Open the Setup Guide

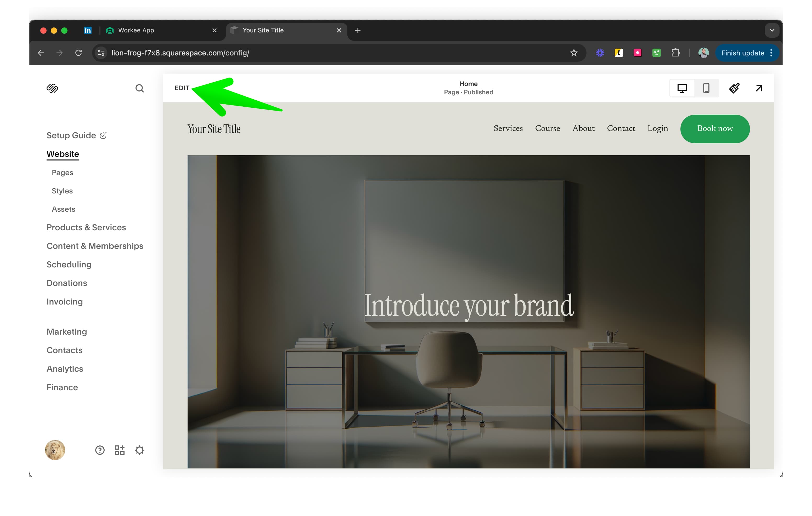[x=77, y=135]
